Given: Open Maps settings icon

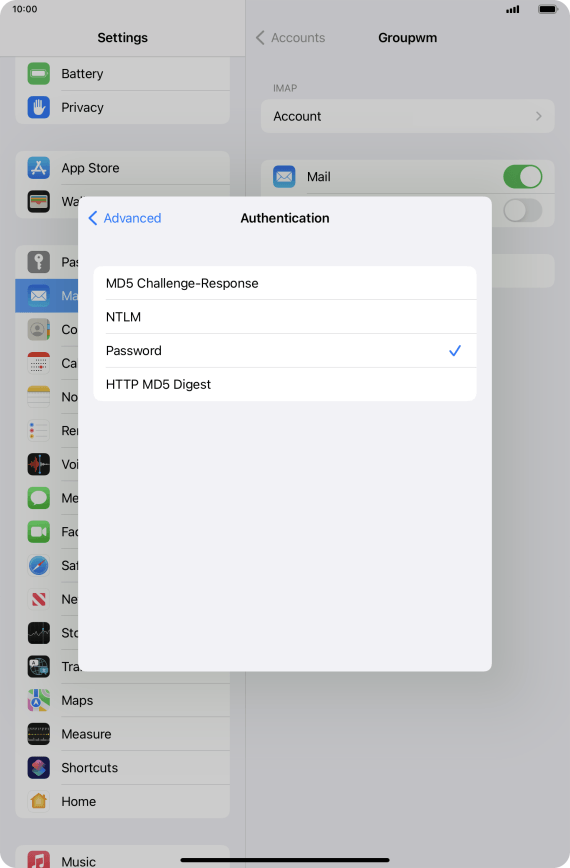Looking at the screenshot, I should point(39,700).
